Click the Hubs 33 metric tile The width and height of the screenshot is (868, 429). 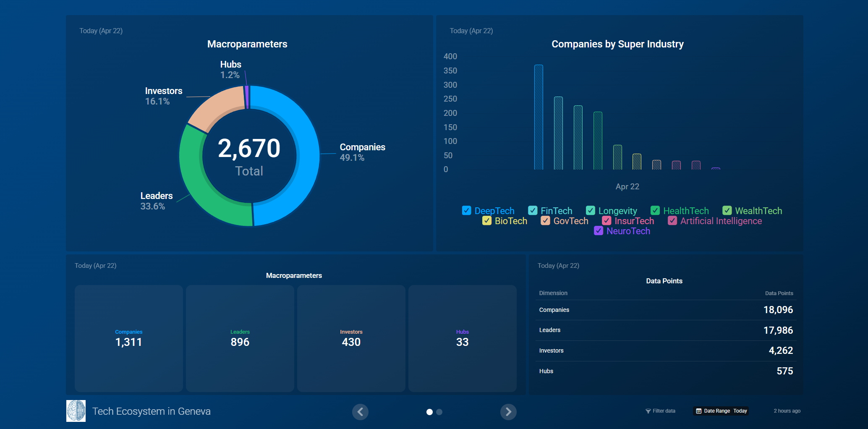click(x=462, y=338)
